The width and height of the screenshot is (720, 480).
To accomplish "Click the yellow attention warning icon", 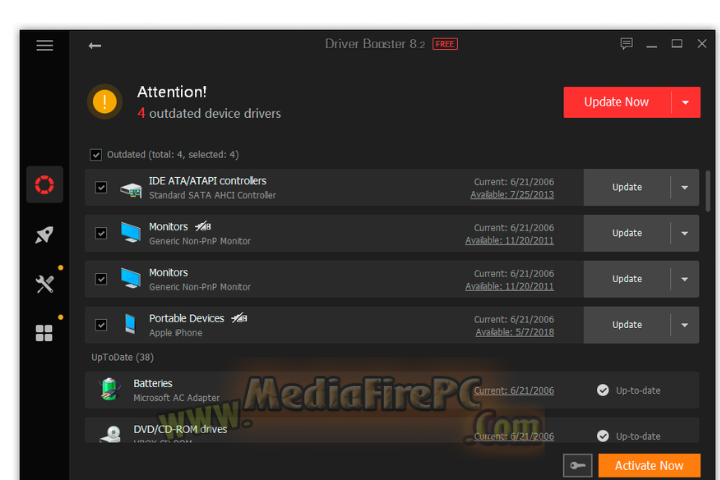I will (x=105, y=102).
